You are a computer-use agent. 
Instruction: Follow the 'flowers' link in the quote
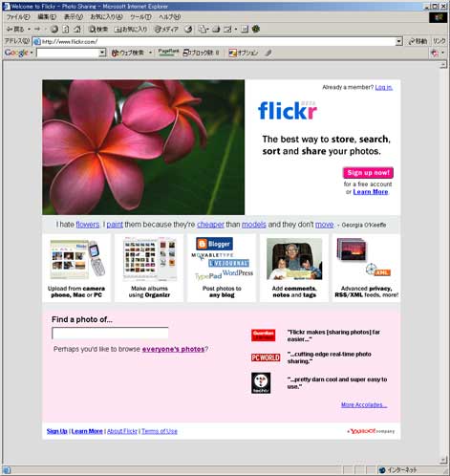click(88, 225)
